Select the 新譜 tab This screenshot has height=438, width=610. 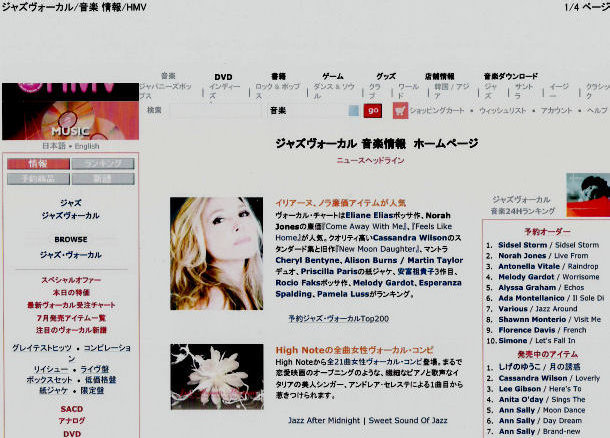click(x=101, y=179)
